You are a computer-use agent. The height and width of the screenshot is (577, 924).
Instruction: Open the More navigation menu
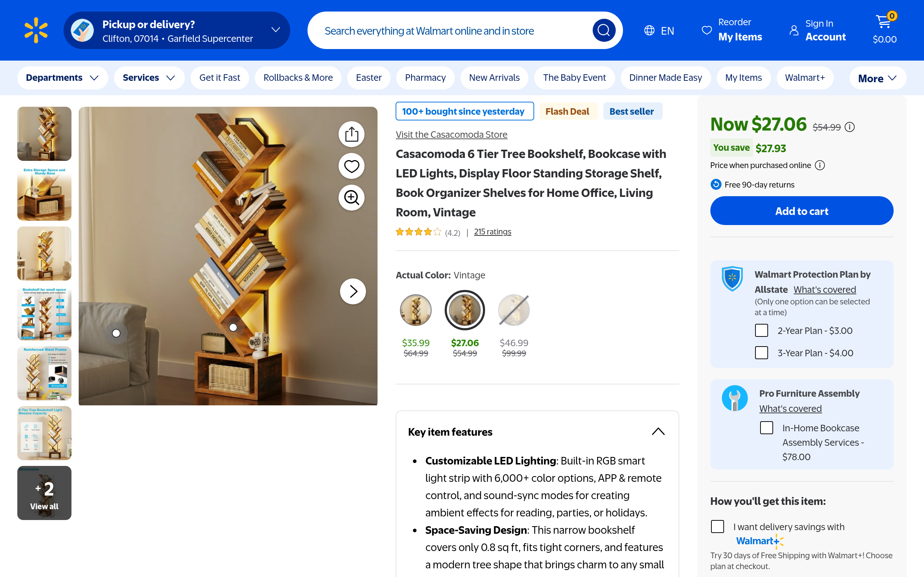tap(877, 78)
